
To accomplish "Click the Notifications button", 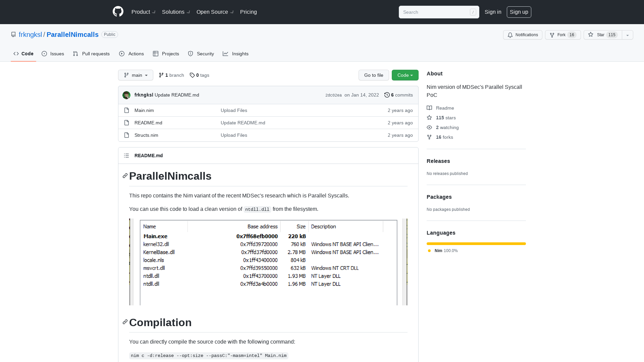I will (x=523, y=35).
